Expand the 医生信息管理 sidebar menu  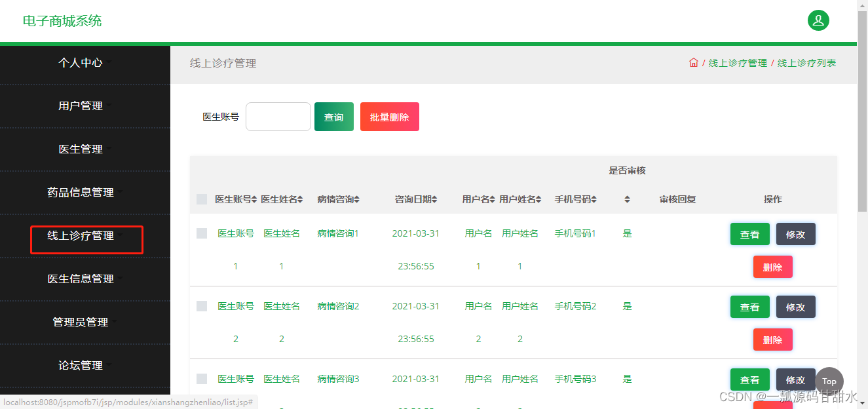point(85,279)
